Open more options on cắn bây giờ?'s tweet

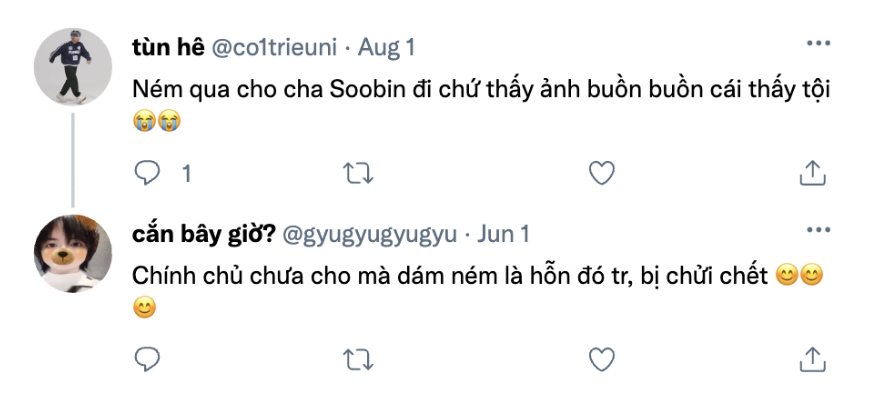[818, 231]
